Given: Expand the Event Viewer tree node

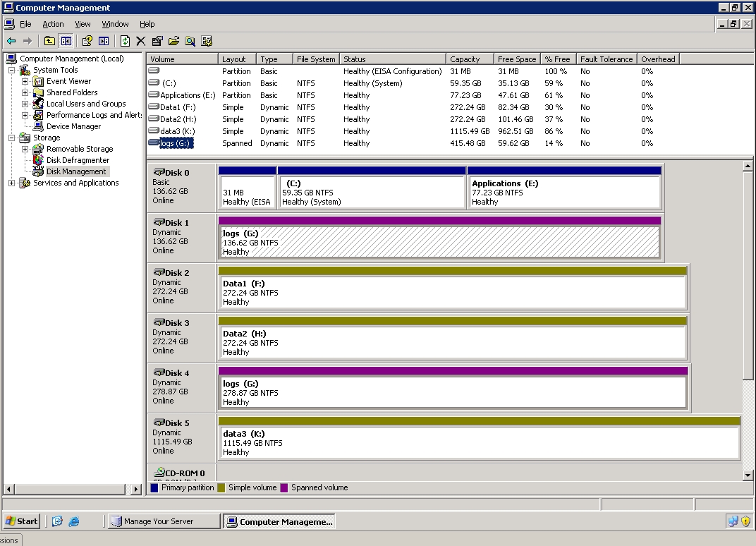Looking at the screenshot, I should pos(25,81).
